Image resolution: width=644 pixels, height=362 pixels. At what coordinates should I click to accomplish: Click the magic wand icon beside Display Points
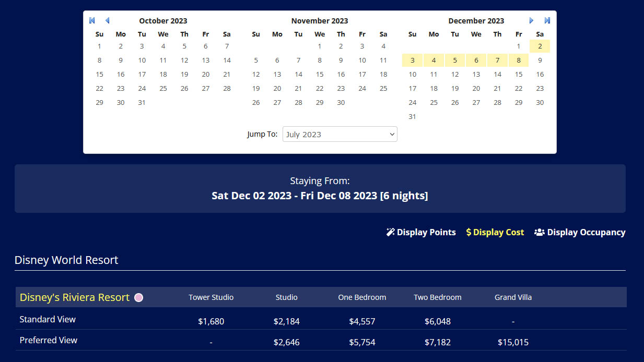tap(390, 232)
